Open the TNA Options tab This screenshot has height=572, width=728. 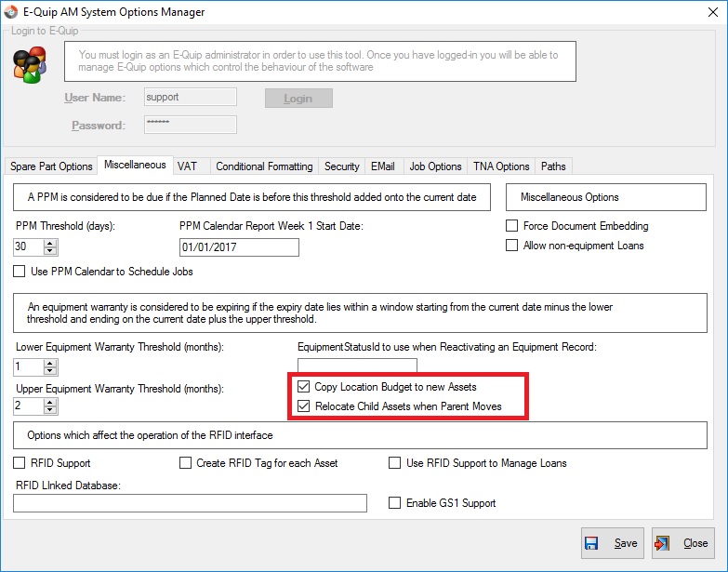(501, 166)
